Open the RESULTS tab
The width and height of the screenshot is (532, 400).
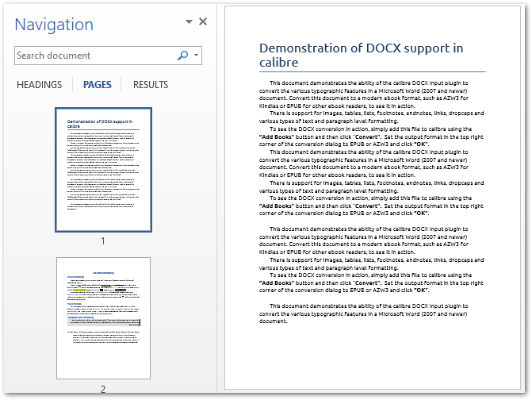(x=151, y=85)
